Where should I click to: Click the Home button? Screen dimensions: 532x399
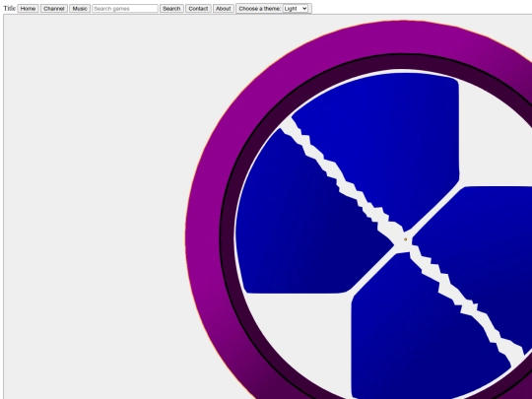pyautogui.click(x=28, y=9)
